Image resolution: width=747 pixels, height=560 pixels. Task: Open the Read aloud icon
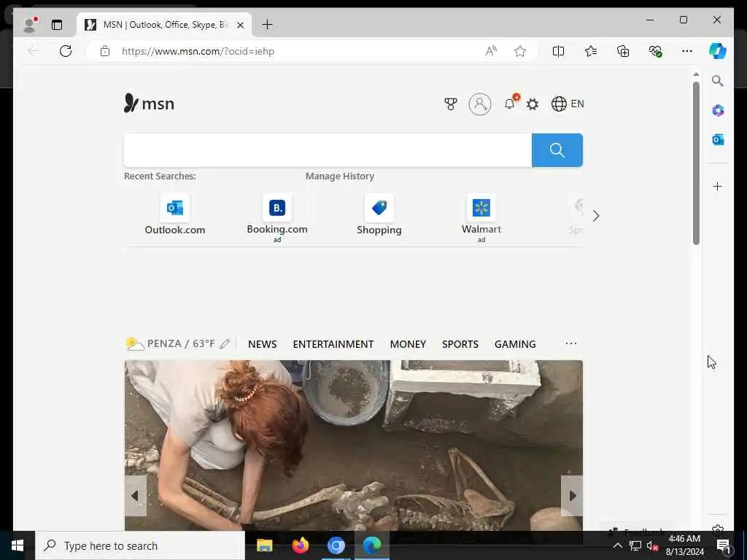click(491, 51)
